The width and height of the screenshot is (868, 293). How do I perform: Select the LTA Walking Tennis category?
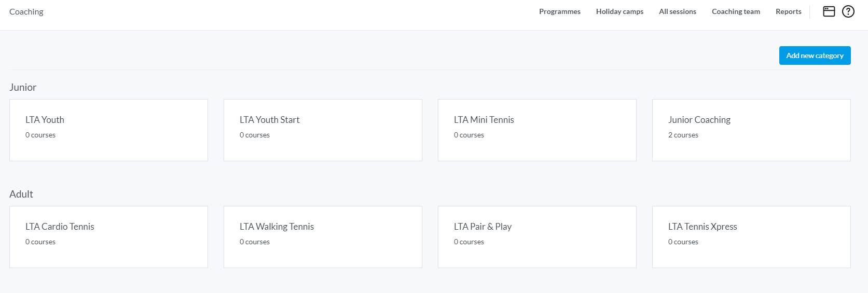click(x=323, y=236)
